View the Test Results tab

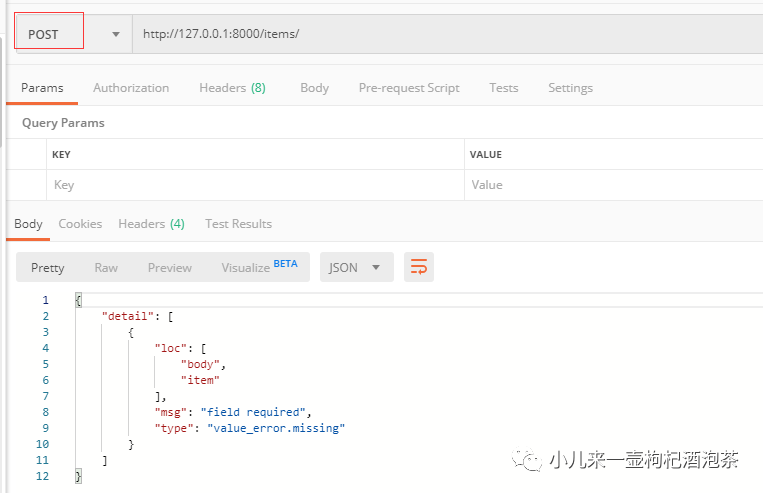coord(238,224)
